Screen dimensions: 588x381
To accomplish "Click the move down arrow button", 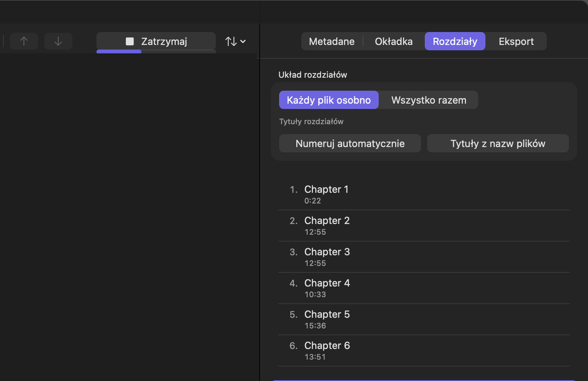I will tap(58, 41).
